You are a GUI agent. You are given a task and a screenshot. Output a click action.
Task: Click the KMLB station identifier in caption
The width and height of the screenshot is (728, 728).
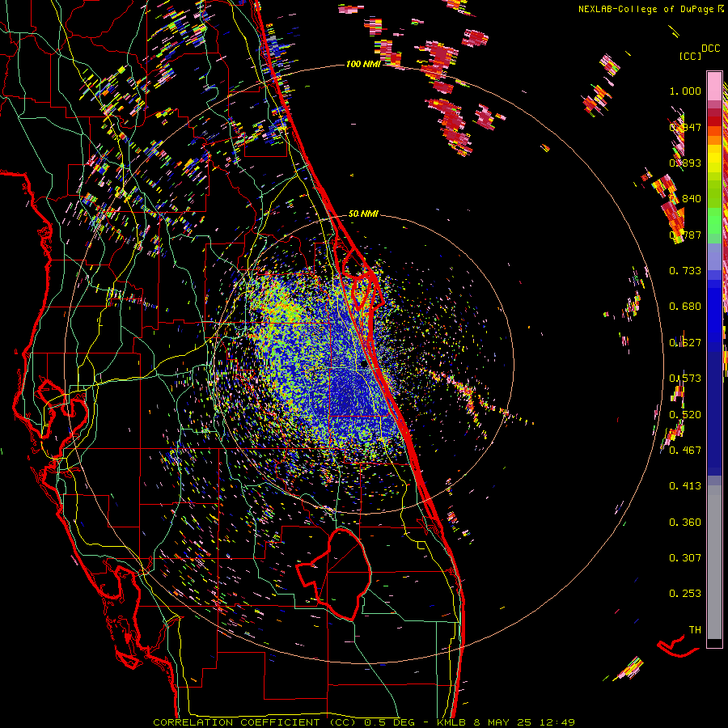click(x=452, y=722)
